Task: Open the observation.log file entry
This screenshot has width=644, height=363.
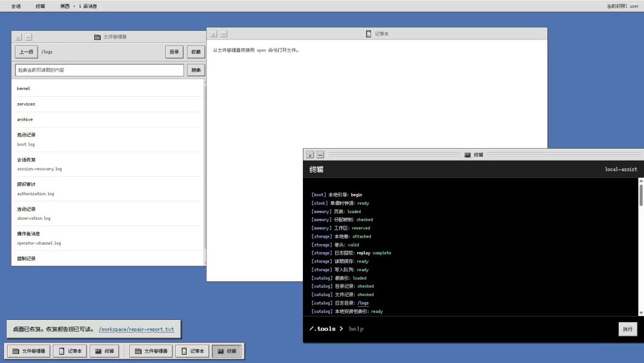Action: pyautogui.click(x=109, y=214)
